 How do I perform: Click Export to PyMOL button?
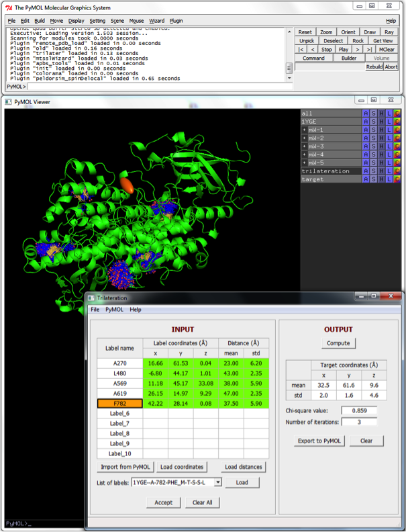[x=319, y=441]
